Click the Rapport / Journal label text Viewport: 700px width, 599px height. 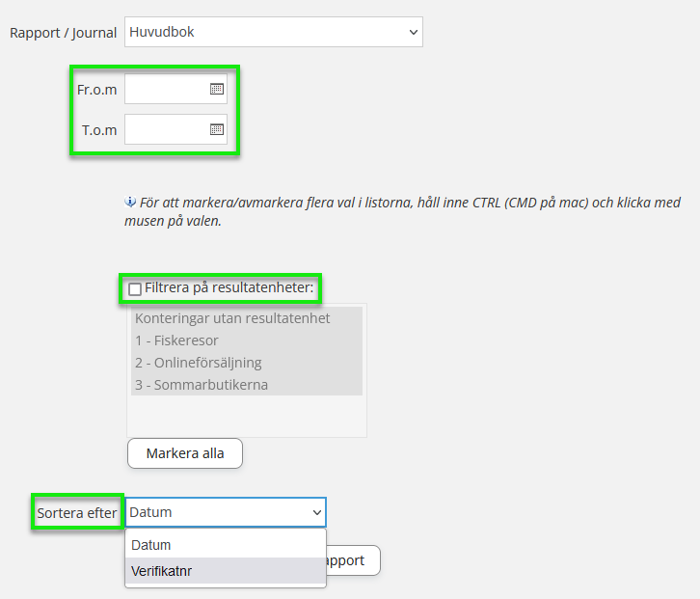coord(63,33)
